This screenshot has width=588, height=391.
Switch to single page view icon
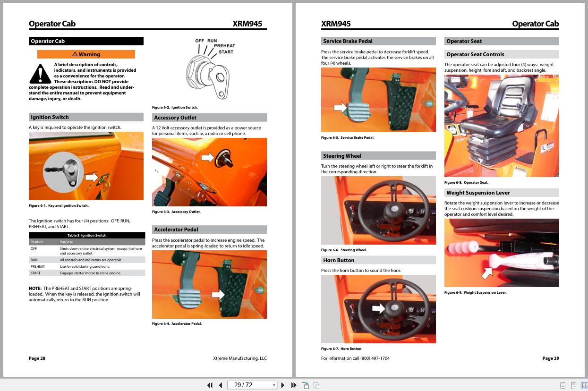[x=562, y=385]
